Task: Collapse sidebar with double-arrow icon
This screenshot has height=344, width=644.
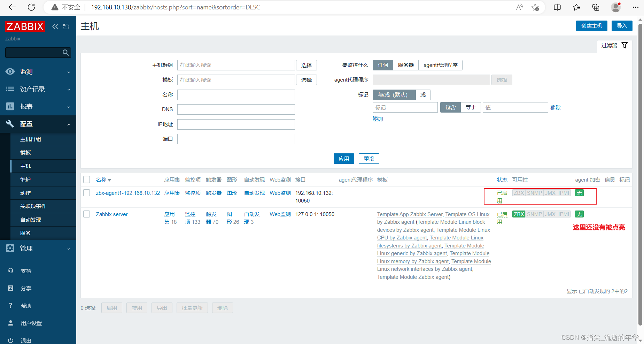Action: (55, 26)
